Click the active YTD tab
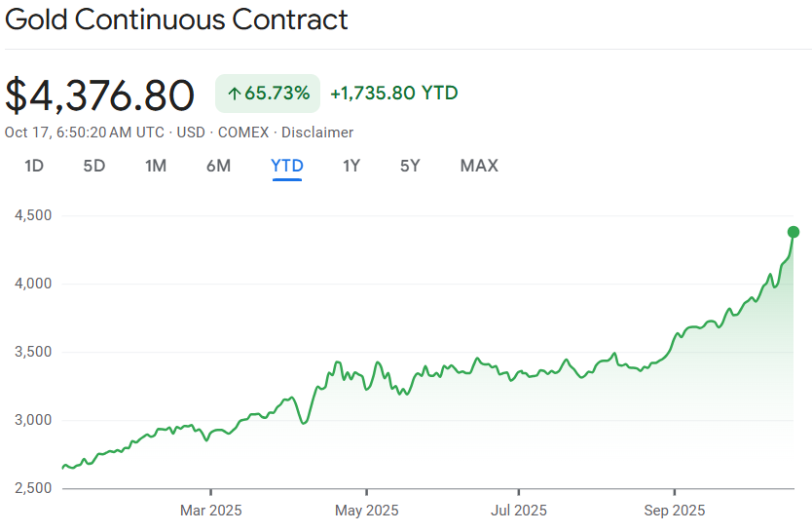Screen dimensions: 812x532 coord(287,166)
